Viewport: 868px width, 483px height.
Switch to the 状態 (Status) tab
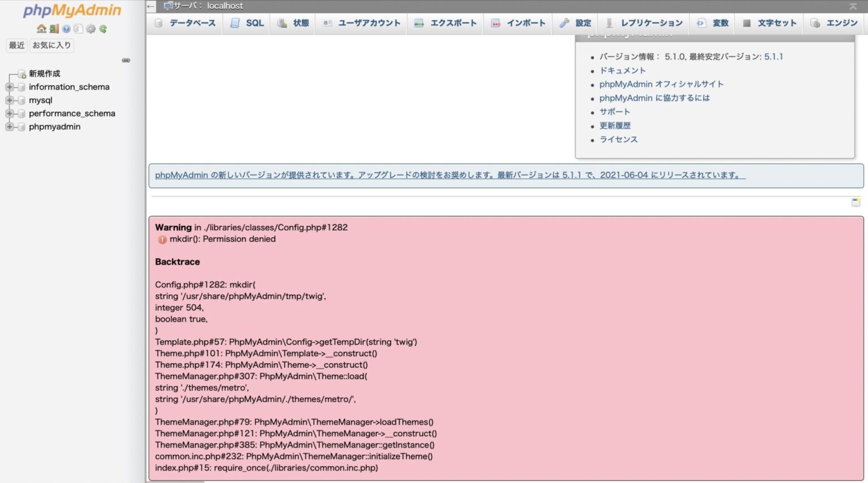point(292,23)
